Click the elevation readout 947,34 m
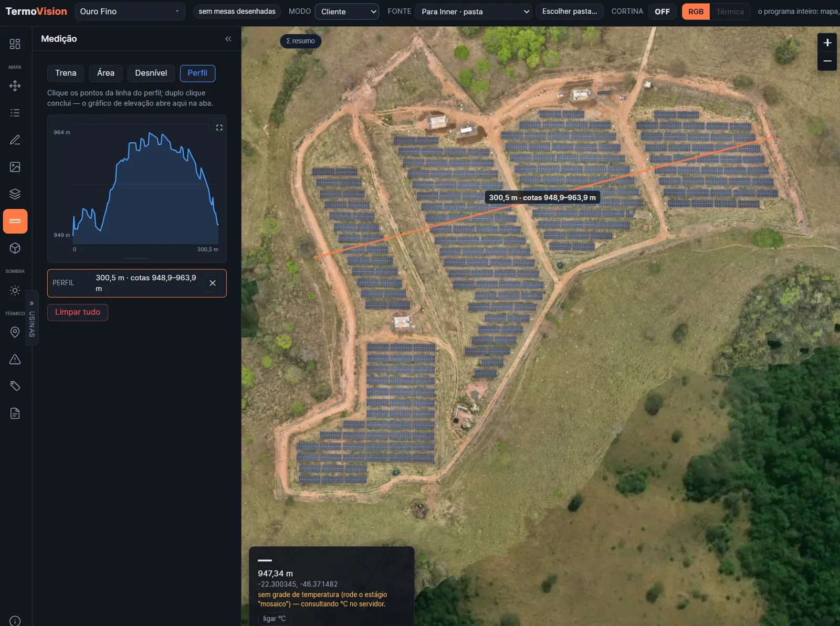This screenshot has height=626, width=840. pyautogui.click(x=275, y=574)
